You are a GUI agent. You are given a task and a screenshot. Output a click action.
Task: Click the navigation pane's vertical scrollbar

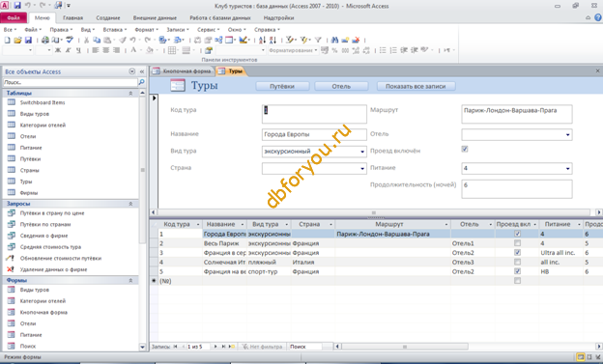tap(142, 170)
